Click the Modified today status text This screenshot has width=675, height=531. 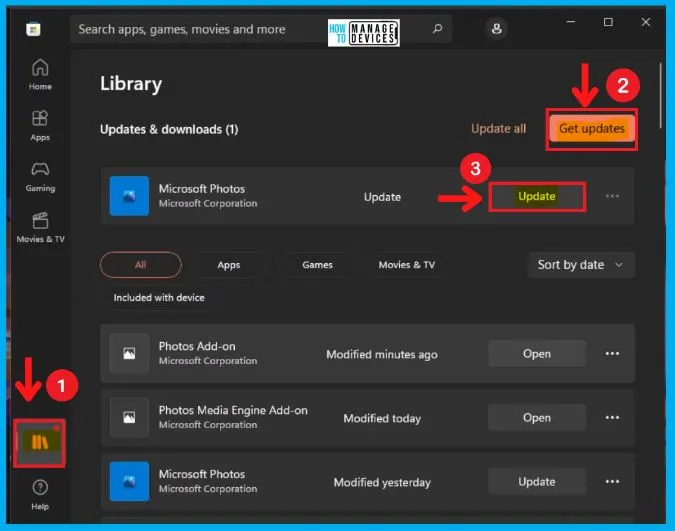382,419
